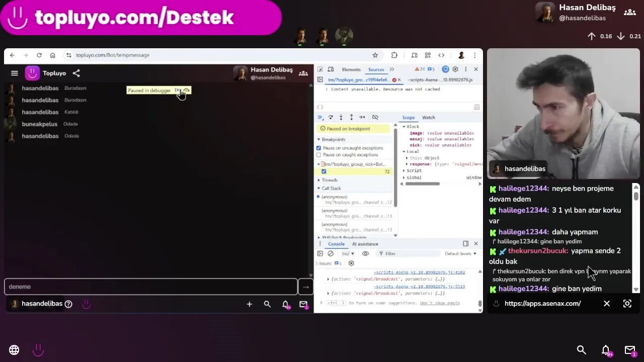Click the scripts-Asena js:5519 source link
The image size is (644, 362).
pyautogui.click(x=419, y=287)
